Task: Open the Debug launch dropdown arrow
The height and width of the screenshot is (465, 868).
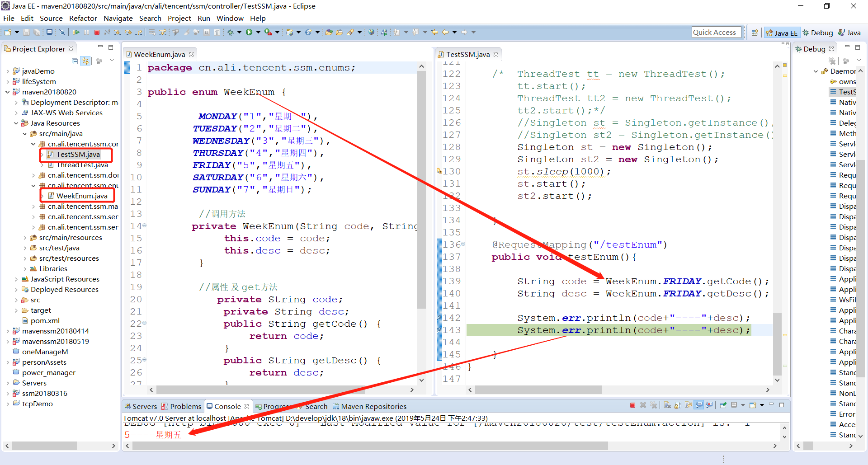Action: click(239, 32)
